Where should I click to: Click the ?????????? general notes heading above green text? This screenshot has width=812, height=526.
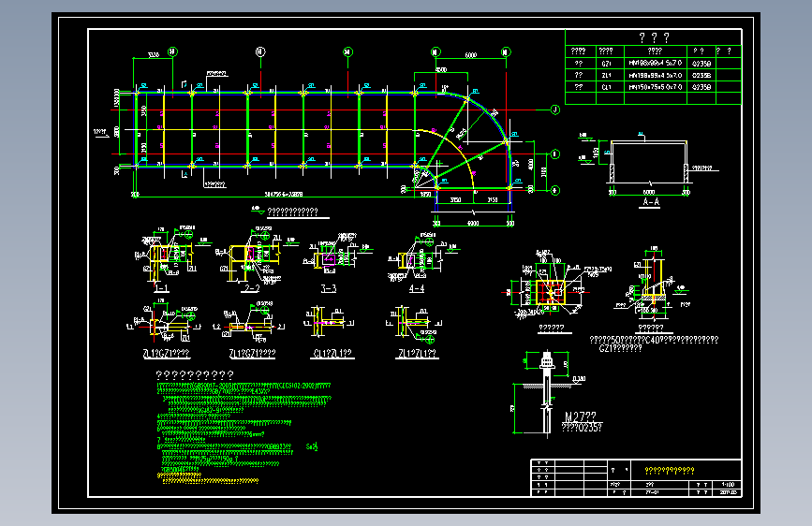(x=195, y=374)
